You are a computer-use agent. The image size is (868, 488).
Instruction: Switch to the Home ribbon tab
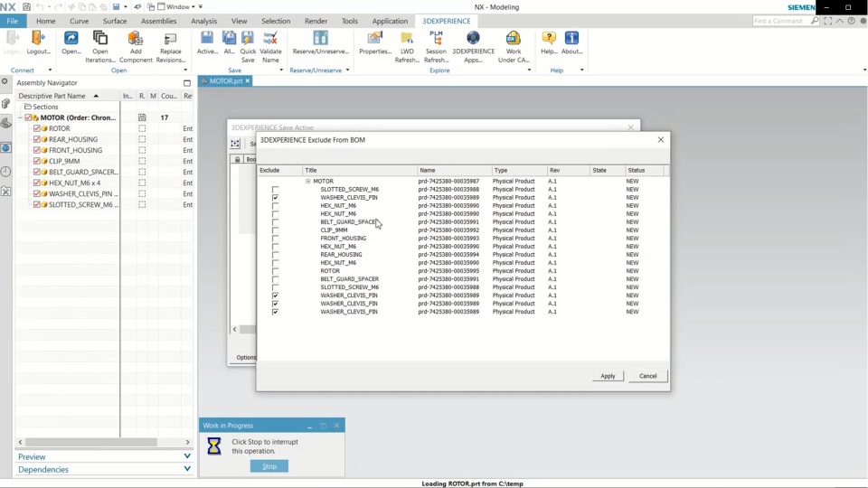pyautogui.click(x=46, y=21)
